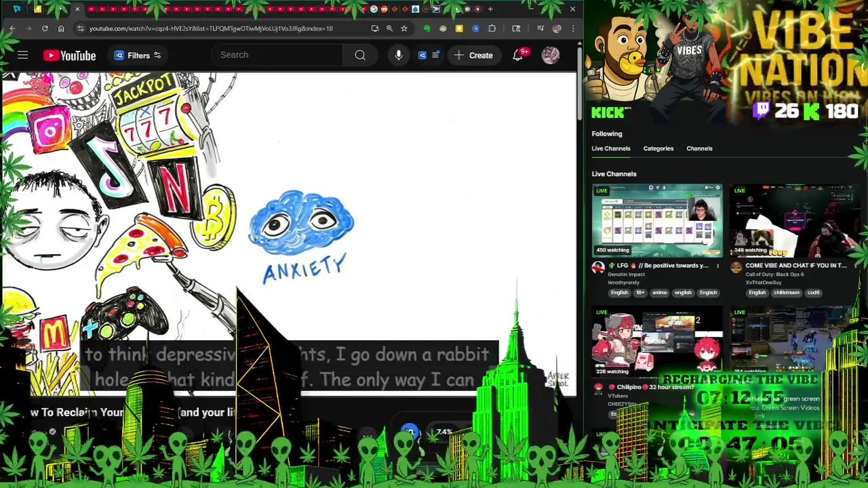The image size is (868, 488).
Task: Select the chillstream tag
Action: 787,293
